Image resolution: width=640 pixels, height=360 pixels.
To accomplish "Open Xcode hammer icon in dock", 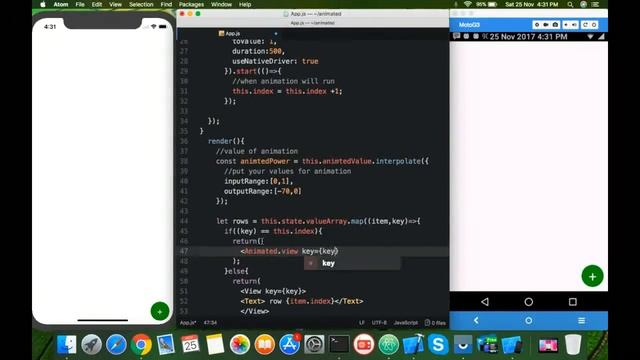I will pyautogui.click(x=413, y=344).
